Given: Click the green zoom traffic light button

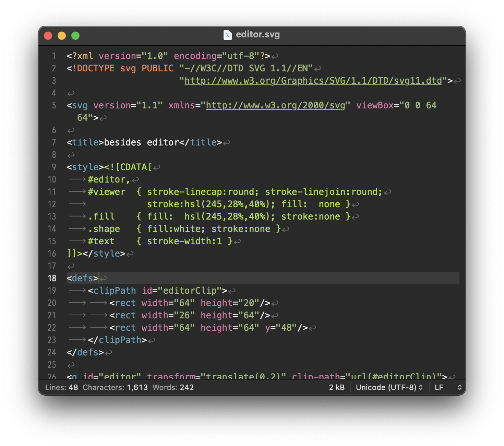Looking at the screenshot, I should 75,35.
